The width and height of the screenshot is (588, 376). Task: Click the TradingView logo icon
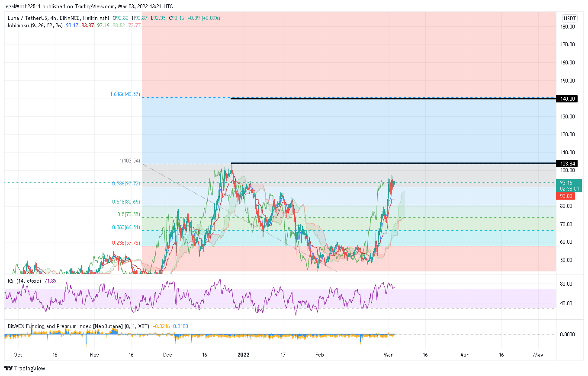point(8,368)
